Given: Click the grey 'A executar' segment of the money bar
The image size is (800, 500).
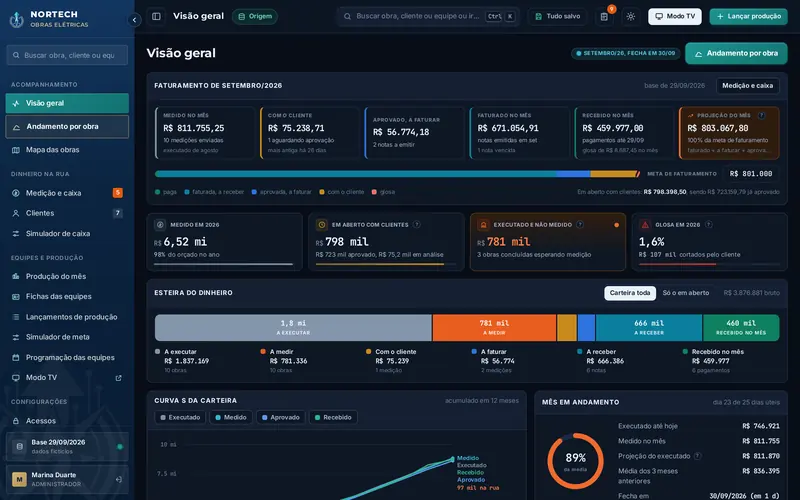Looking at the screenshot, I should pyautogui.click(x=293, y=328).
